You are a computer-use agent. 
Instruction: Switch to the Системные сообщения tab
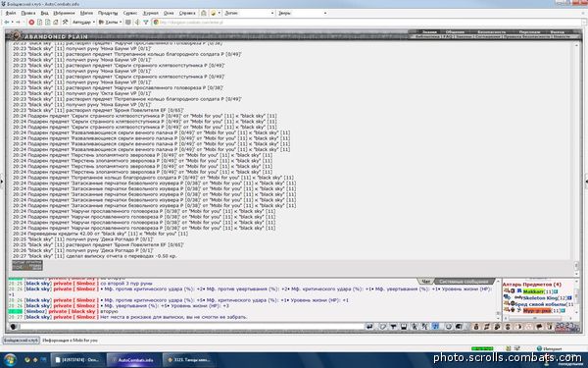click(x=464, y=282)
